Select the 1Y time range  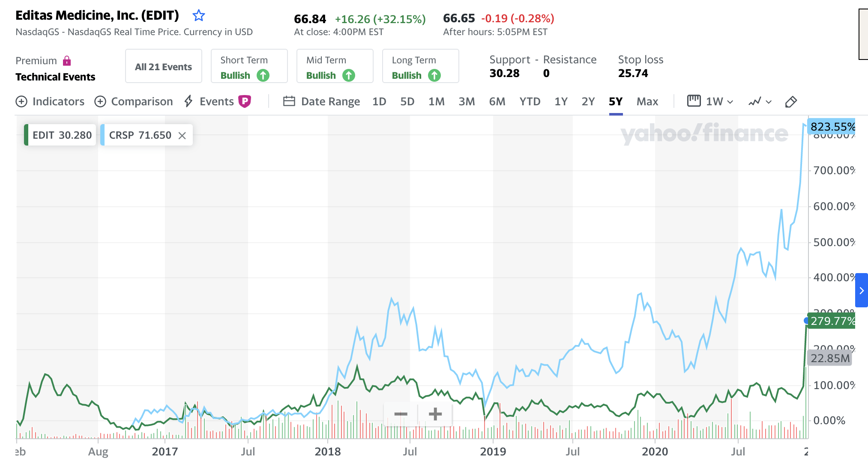click(x=560, y=101)
